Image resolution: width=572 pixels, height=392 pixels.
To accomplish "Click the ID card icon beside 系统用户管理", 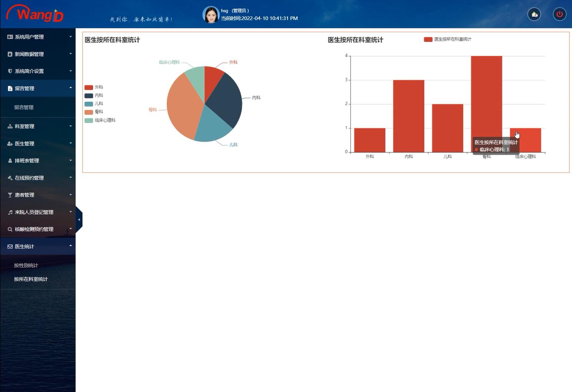I will point(10,37).
